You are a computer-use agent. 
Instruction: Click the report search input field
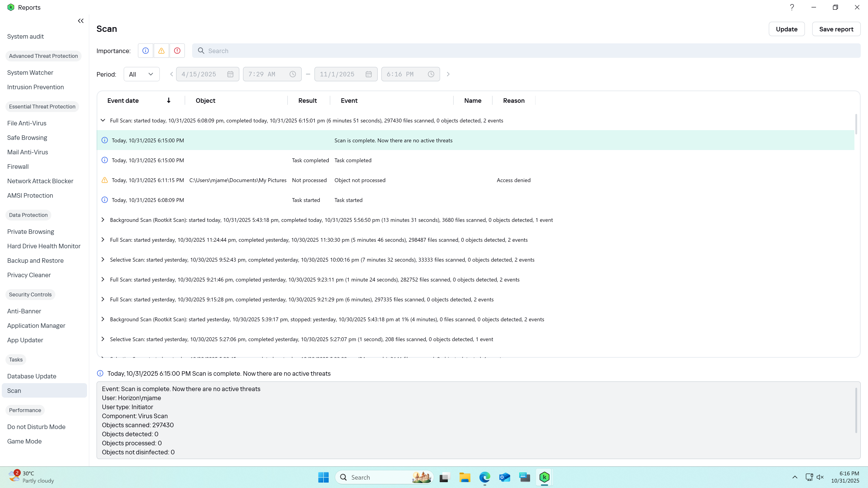(x=526, y=51)
